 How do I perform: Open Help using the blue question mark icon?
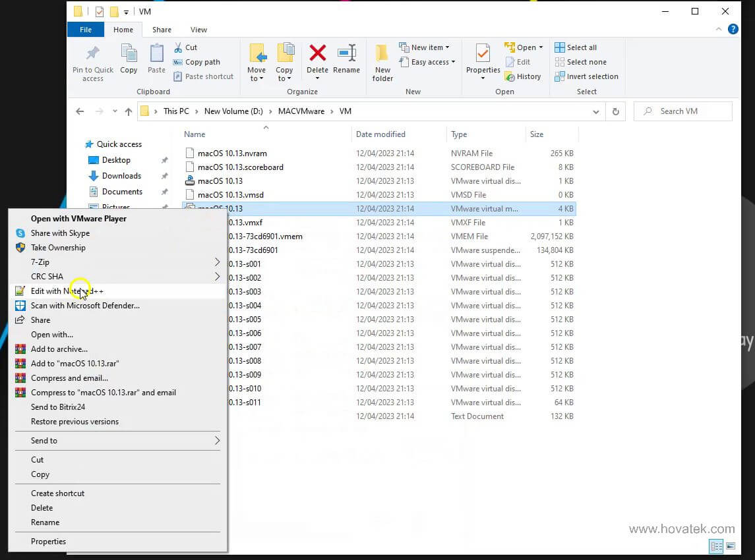tap(733, 29)
